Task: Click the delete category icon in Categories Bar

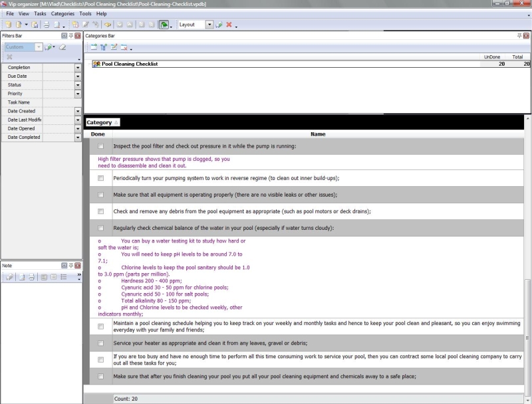Action: (x=124, y=47)
